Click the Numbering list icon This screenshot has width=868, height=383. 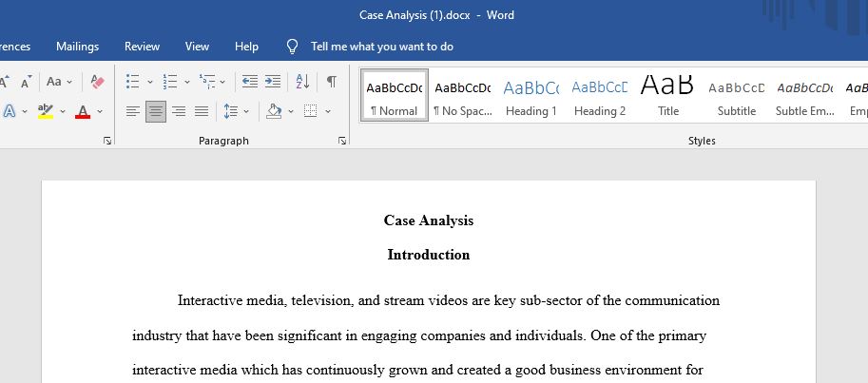(170, 82)
